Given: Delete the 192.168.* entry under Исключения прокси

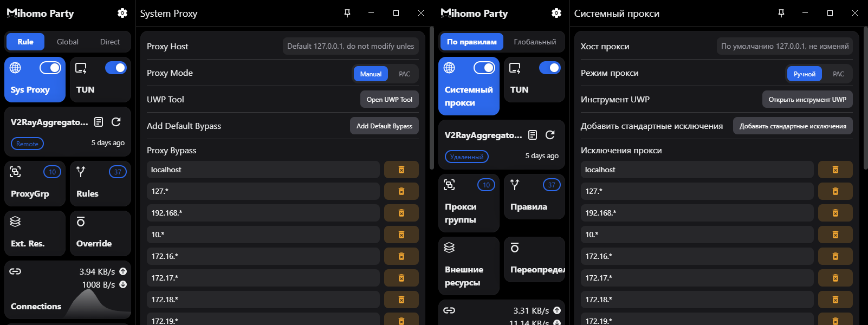Looking at the screenshot, I should tap(835, 213).
